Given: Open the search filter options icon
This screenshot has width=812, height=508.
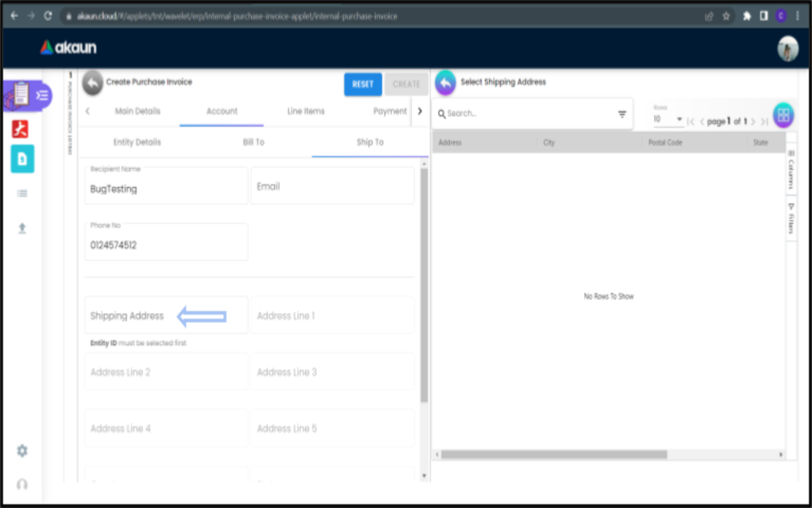Looking at the screenshot, I should pos(622,114).
